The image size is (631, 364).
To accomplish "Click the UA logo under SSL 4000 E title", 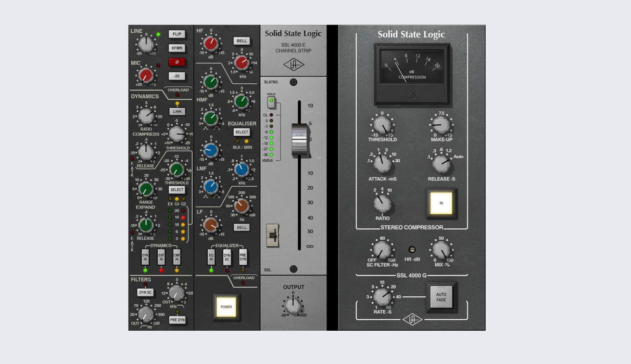I will point(294,64).
